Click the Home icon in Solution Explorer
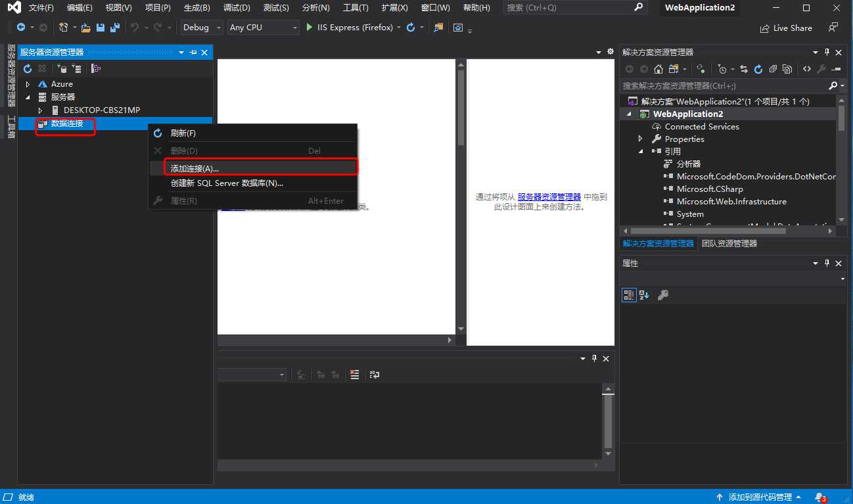853x504 pixels. 658,69
